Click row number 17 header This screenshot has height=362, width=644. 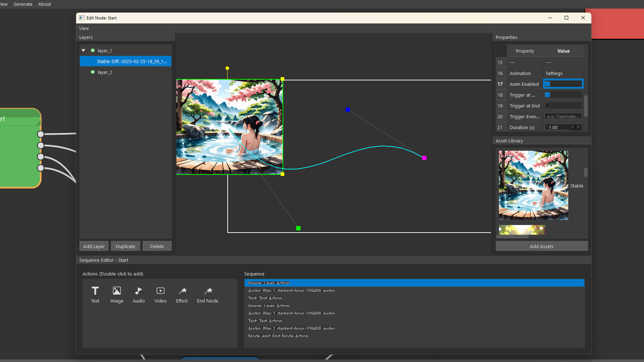(x=500, y=84)
